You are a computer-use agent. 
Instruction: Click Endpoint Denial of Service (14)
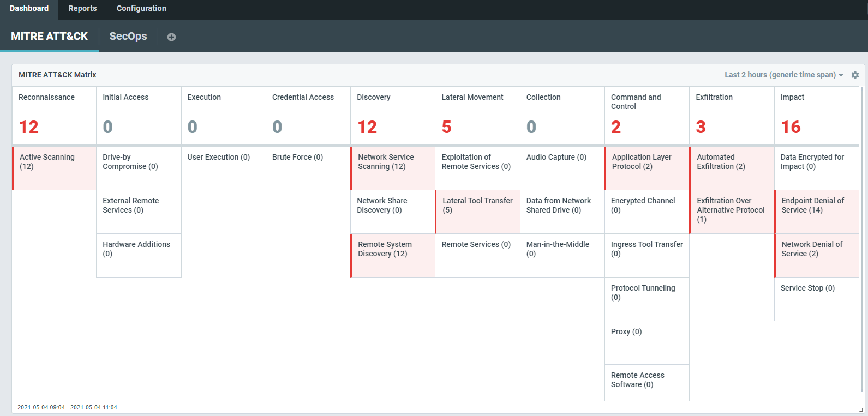point(817,212)
